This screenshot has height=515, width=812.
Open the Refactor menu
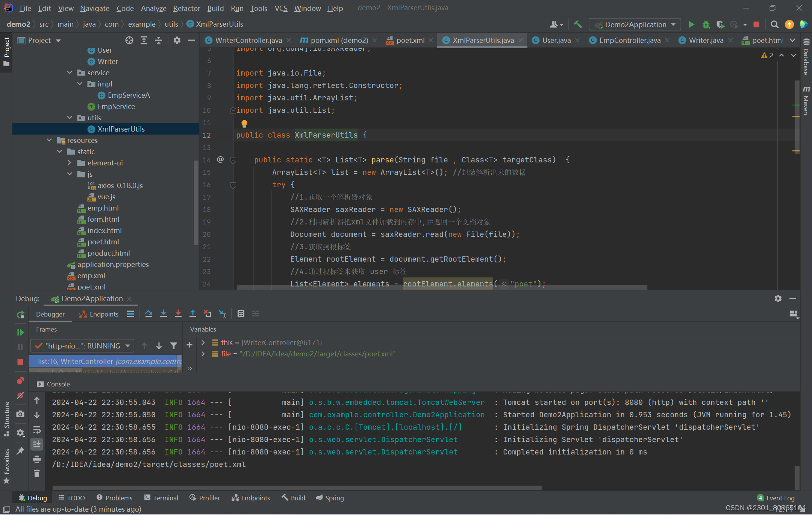coord(186,8)
